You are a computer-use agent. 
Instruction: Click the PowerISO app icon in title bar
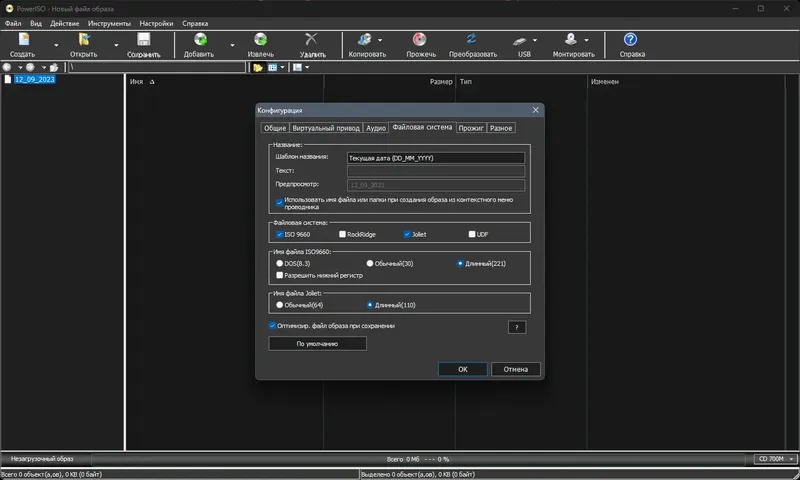click(9, 9)
